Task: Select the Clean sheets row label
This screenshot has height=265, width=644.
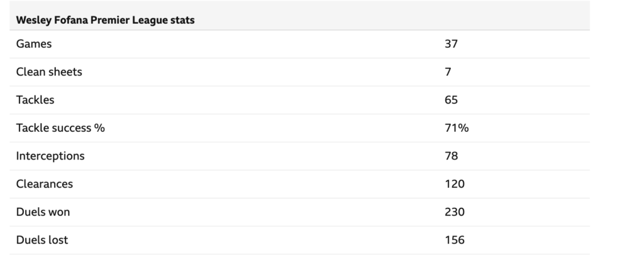Action: [49, 72]
